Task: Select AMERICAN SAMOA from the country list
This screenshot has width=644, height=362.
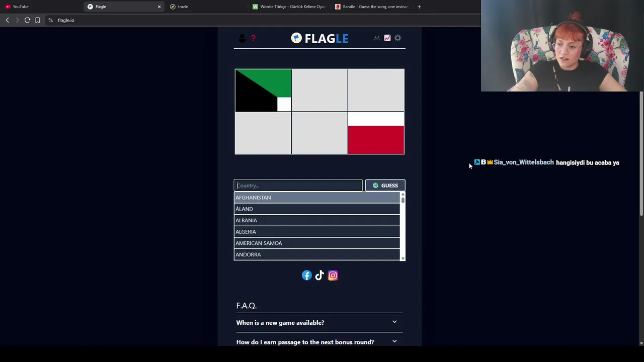Action: click(x=317, y=243)
